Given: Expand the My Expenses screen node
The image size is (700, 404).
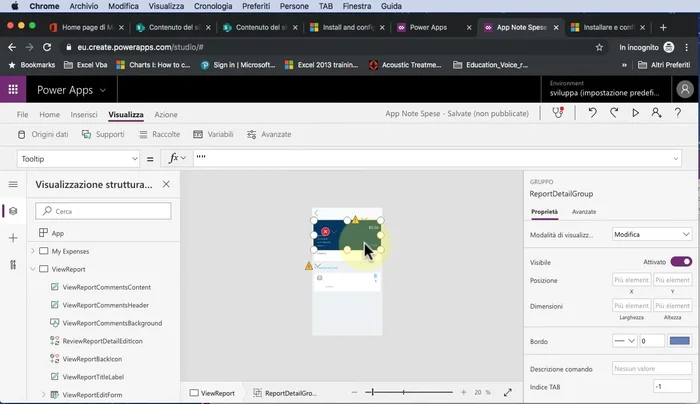Looking at the screenshot, I should (x=33, y=251).
